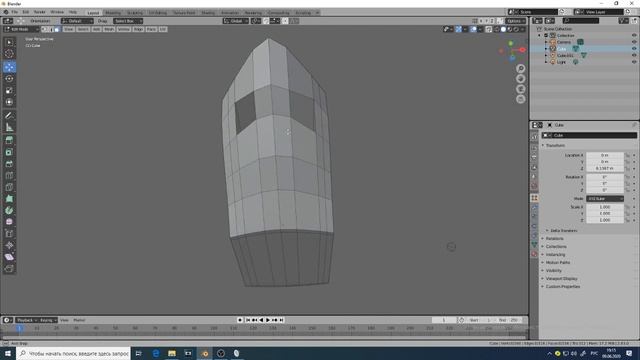Choose the Edge Slide tool
This screenshot has width=640, height=360.
pyautogui.click(x=9, y=233)
